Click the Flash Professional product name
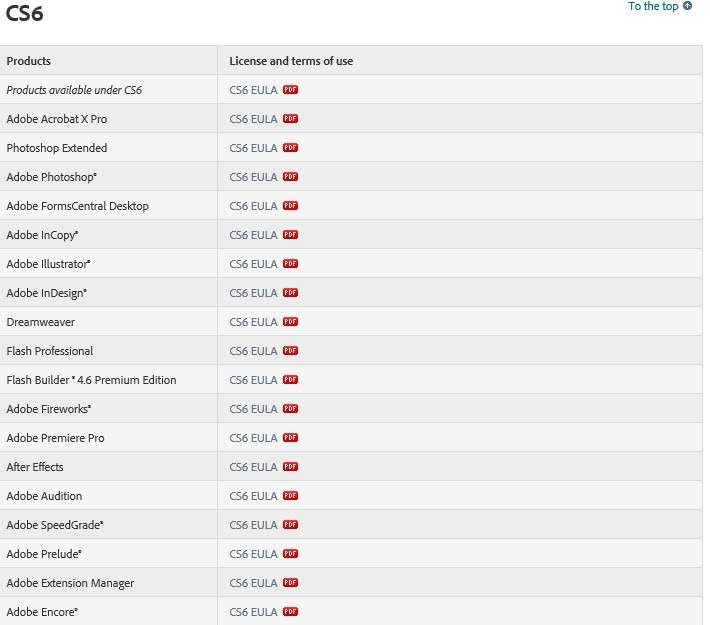 pos(50,351)
